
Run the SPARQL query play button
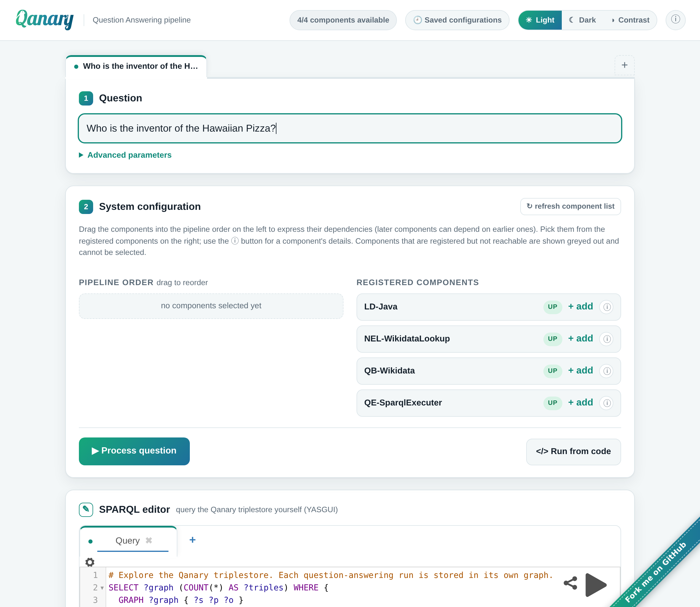pos(596,585)
